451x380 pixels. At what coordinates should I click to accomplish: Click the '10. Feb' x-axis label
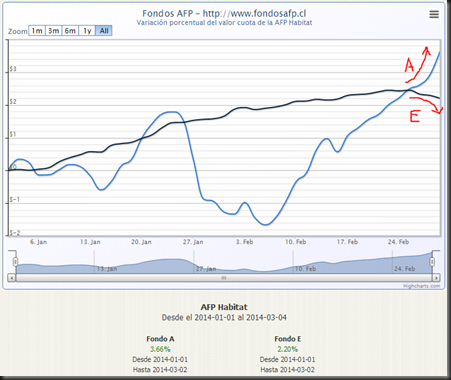coord(295,242)
